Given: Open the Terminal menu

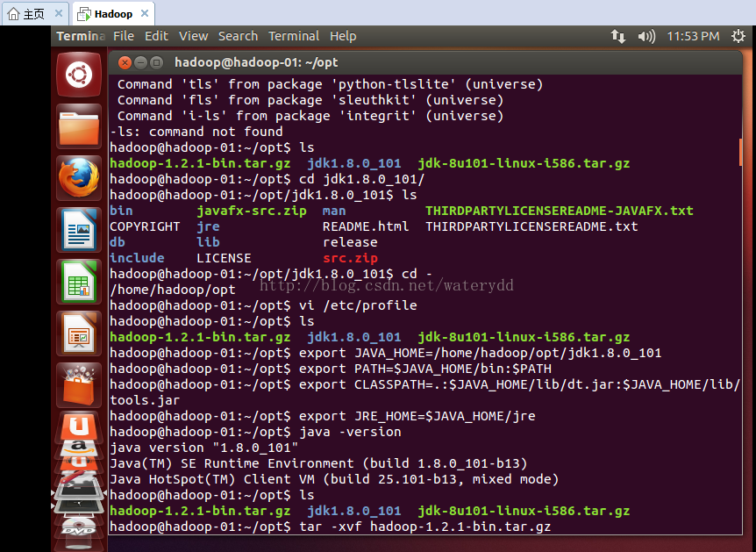Looking at the screenshot, I should [x=294, y=36].
